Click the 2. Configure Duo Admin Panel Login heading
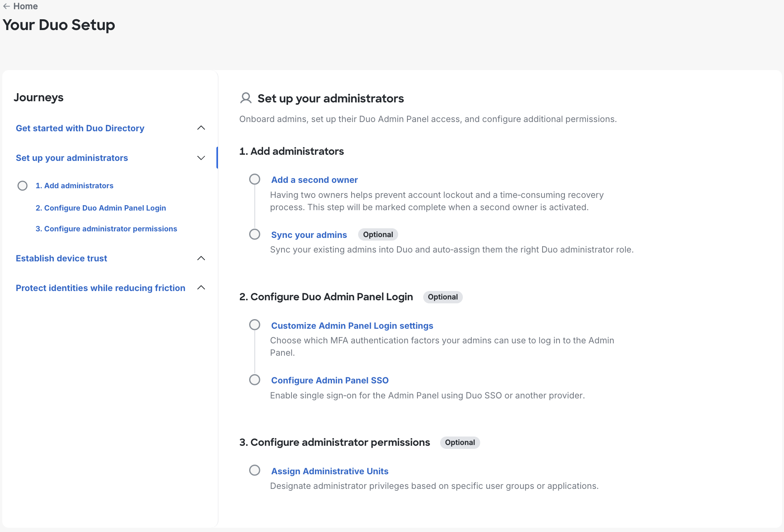 pos(326,297)
